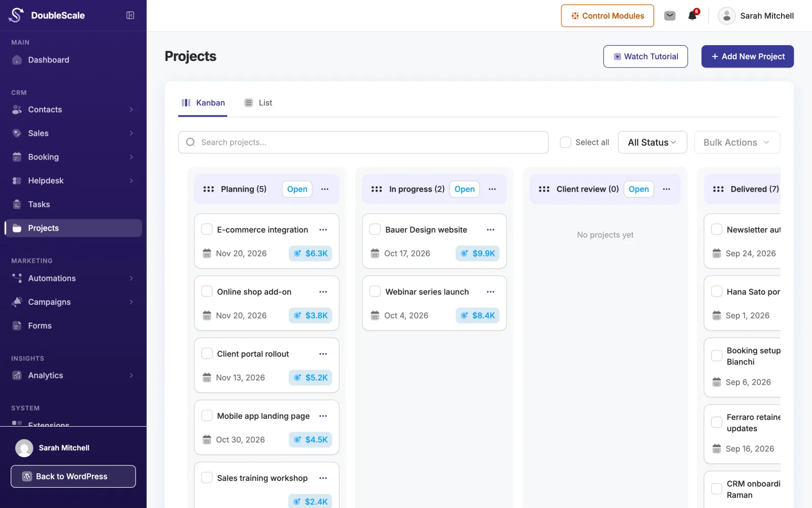
Task: Tick the Client portal rollout checkbox
Action: coord(207,353)
